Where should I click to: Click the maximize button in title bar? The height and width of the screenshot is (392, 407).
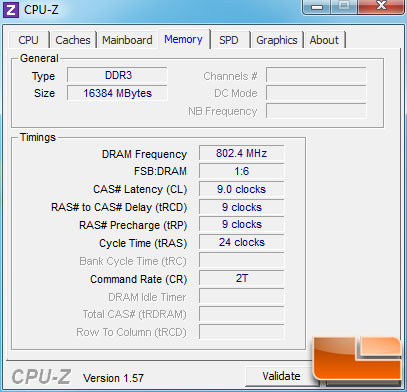344,7
